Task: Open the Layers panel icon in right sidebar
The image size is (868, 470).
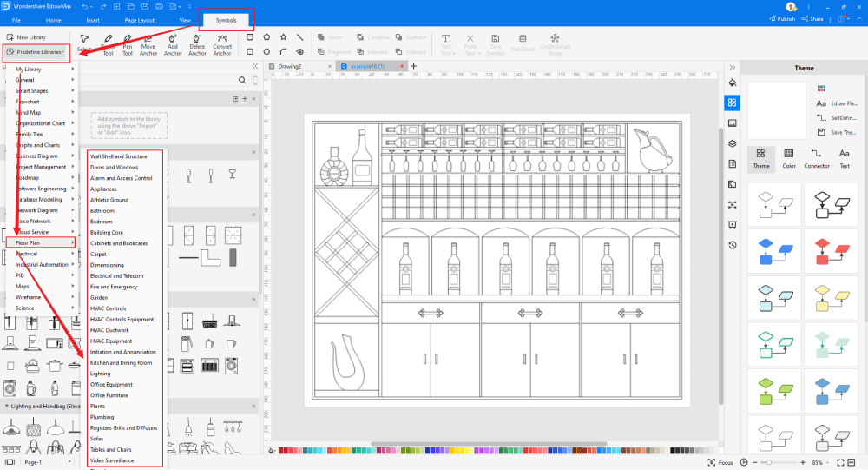Action: tap(732, 143)
